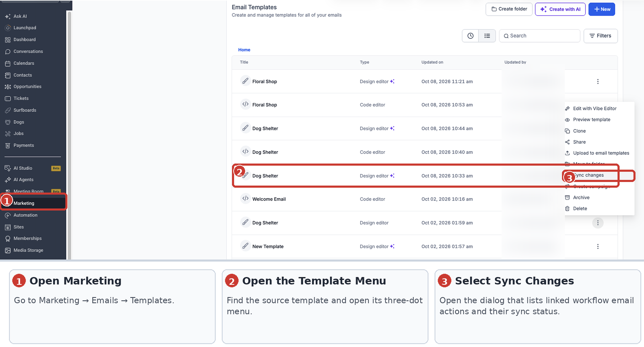Open the Filters panel
The height and width of the screenshot is (347, 644).
coord(600,36)
